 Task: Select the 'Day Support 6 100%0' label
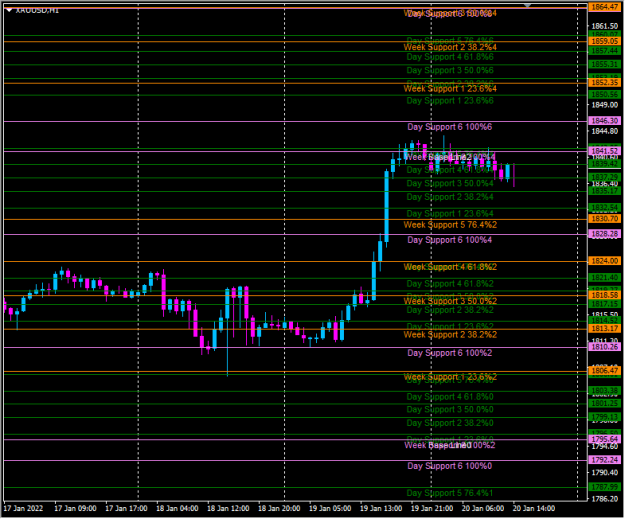point(450,466)
